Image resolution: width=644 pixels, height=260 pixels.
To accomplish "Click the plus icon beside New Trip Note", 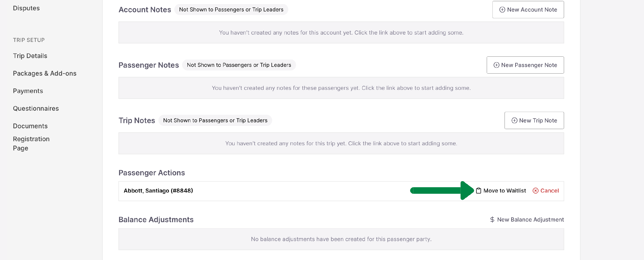I will tap(514, 121).
